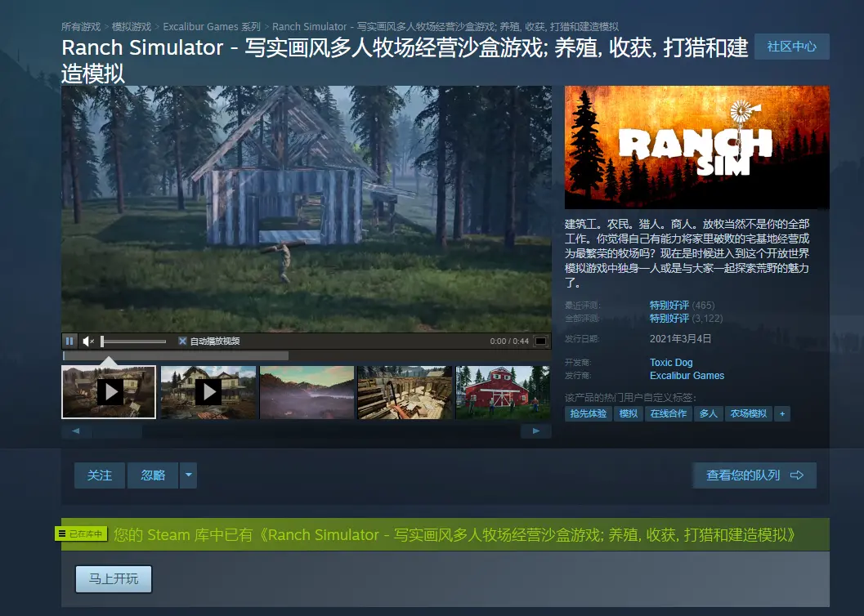Pause the trailer video
This screenshot has width=864, height=616.
tap(69, 341)
